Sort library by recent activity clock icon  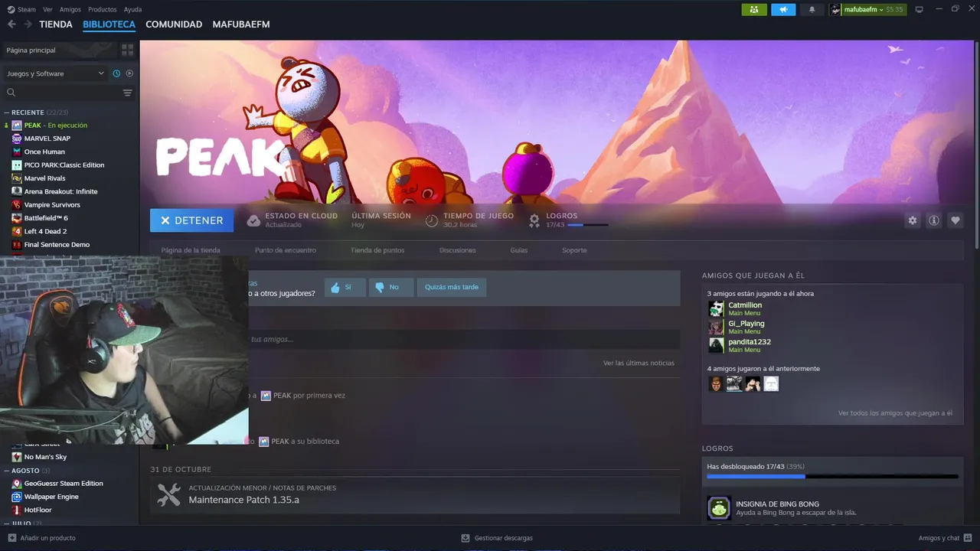(116, 73)
